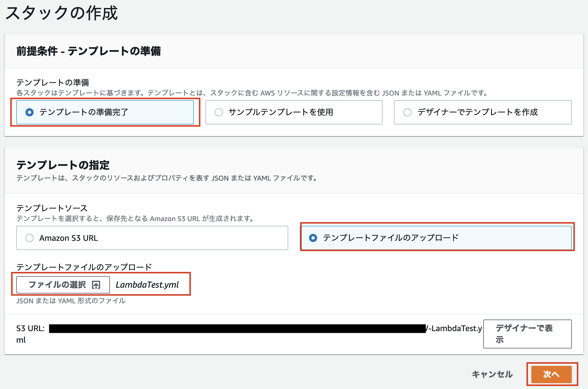Click the JSON または YAML 形式のファイル hint text

pos(71,301)
